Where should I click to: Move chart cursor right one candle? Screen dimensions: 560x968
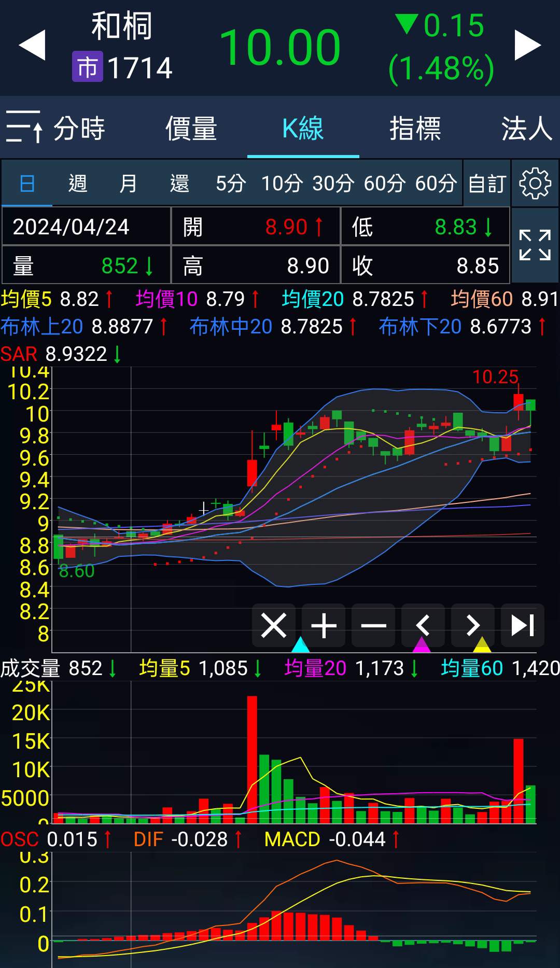(x=473, y=625)
